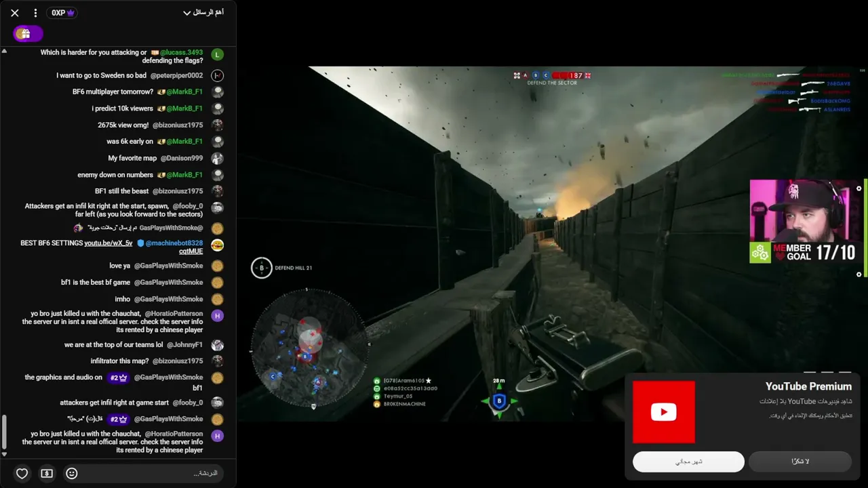Click the @JohnnyF1 username
The image size is (868, 488).
click(x=186, y=345)
